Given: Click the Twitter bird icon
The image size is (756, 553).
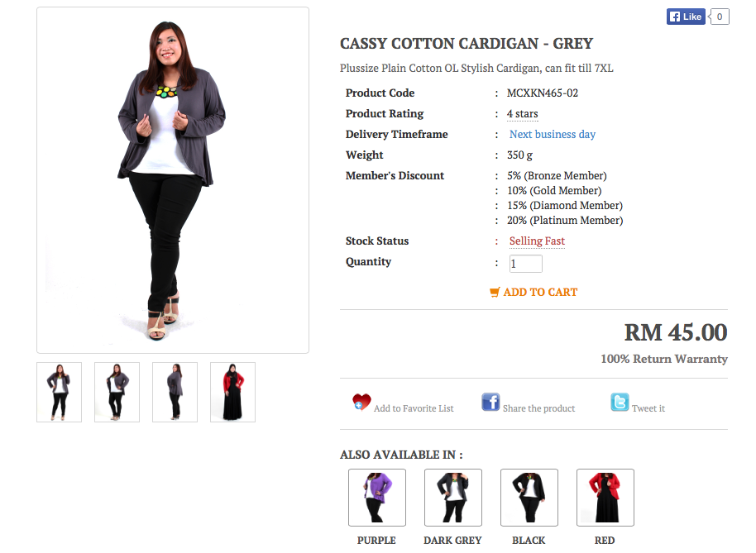Looking at the screenshot, I should tap(620, 402).
